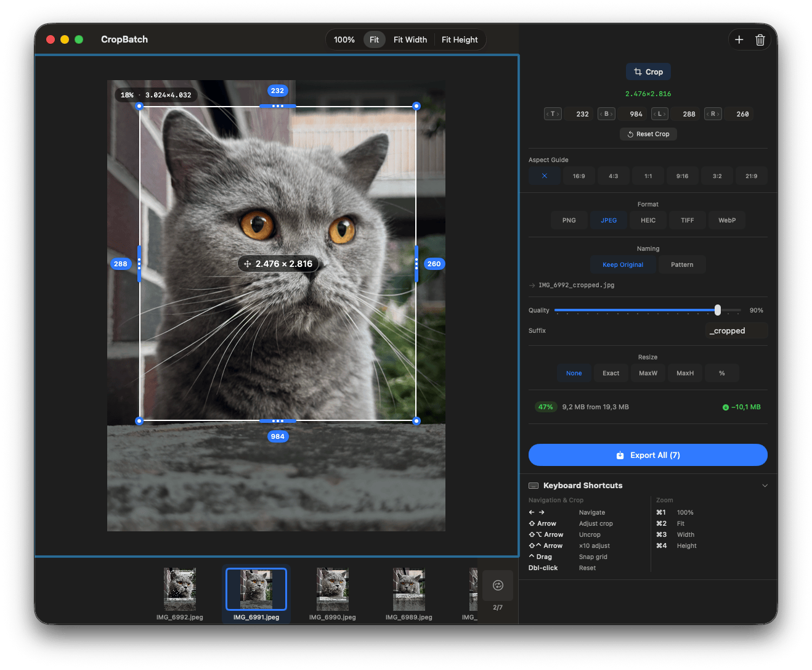Click the Suffix field with _cropped
The width and height of the screenshot is (812, 670).
[737, 331]
